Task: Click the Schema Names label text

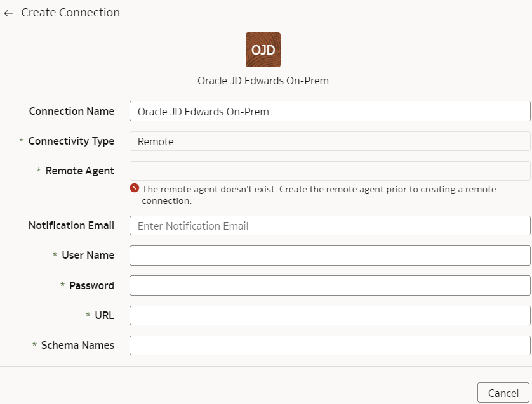Action: click(77, 345)
